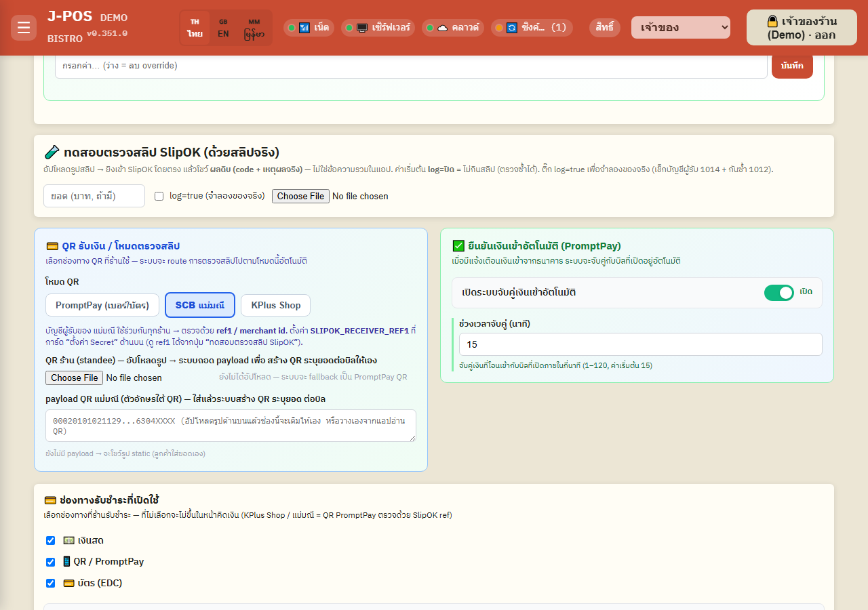Click the cloud status icon
The width and height of the screenshot is (868, 610).
click(x=442, y=28)
